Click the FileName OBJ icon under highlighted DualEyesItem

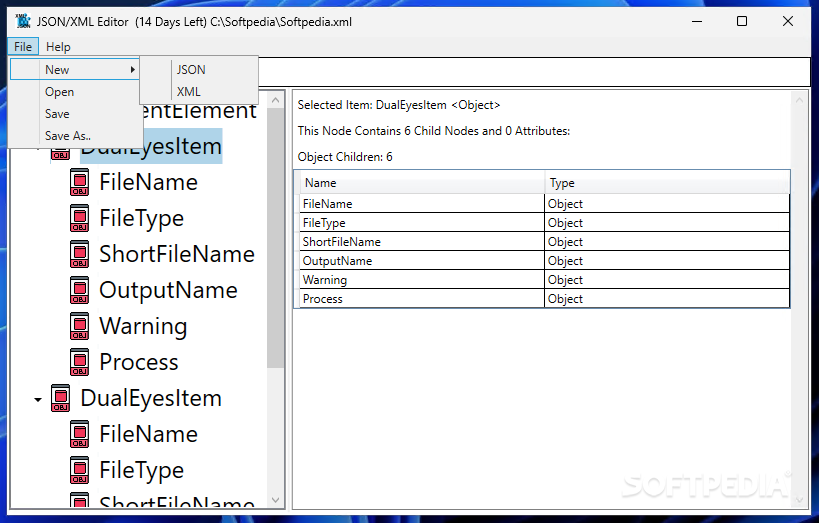click(79, 182)
